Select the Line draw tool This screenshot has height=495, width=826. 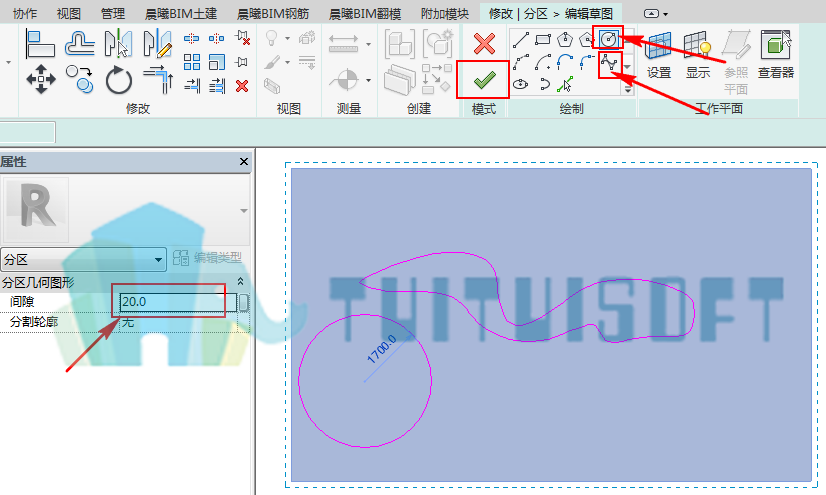pos(520,39)
